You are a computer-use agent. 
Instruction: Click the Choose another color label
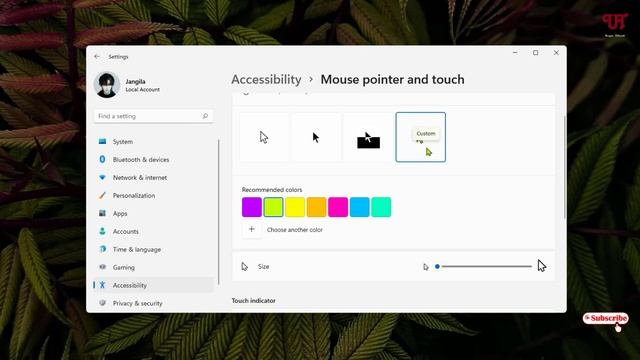point(295,230)
